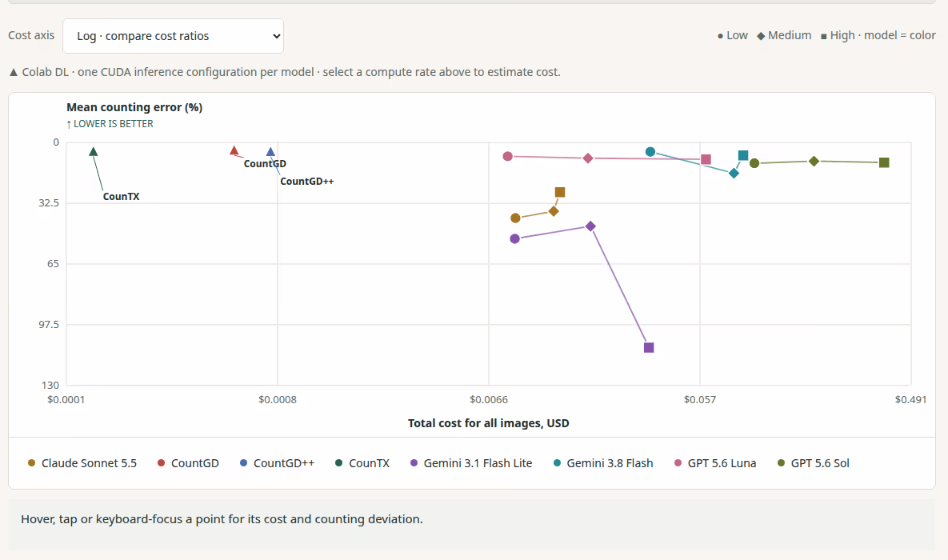Open the Cost axis dropdown
Screen dimensions: 948x560
[173, 36]
